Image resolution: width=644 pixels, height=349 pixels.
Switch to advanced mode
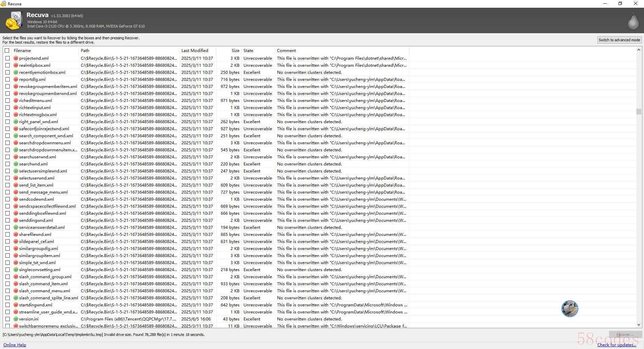pos(619,40)
